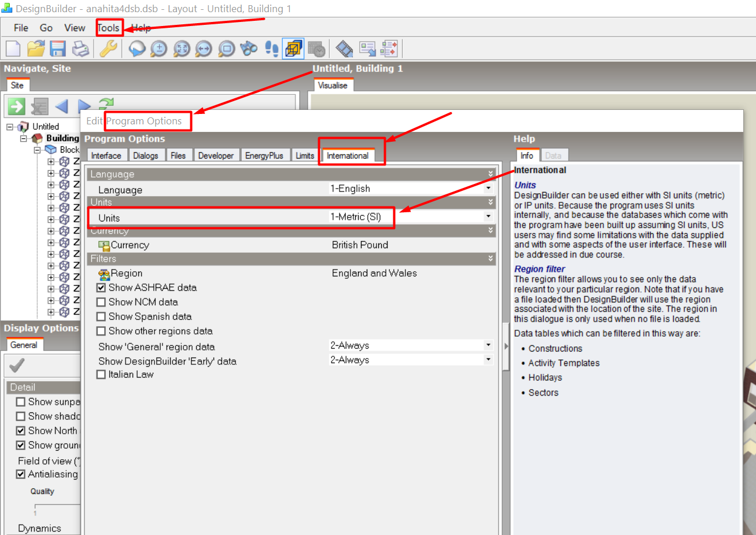Switch to the Dialogs tab
This screenshot has height=535, width=756.
[x=146, y=156]
